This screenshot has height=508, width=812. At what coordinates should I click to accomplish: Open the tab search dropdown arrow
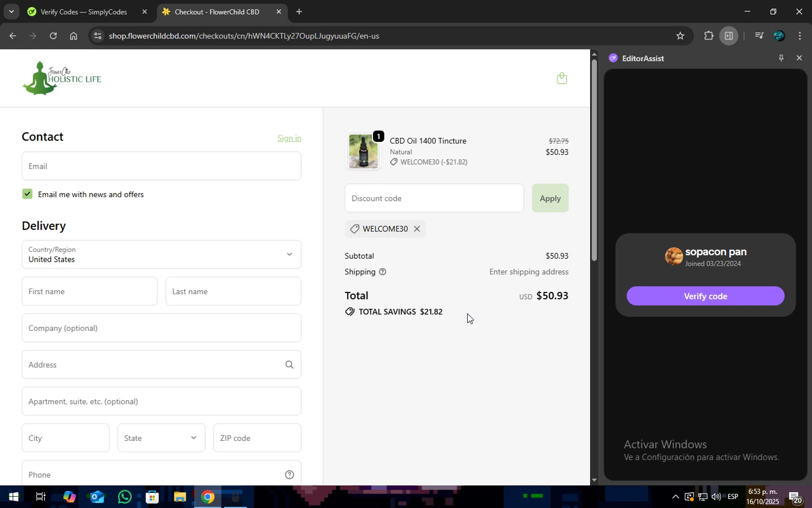coord(11,12)
